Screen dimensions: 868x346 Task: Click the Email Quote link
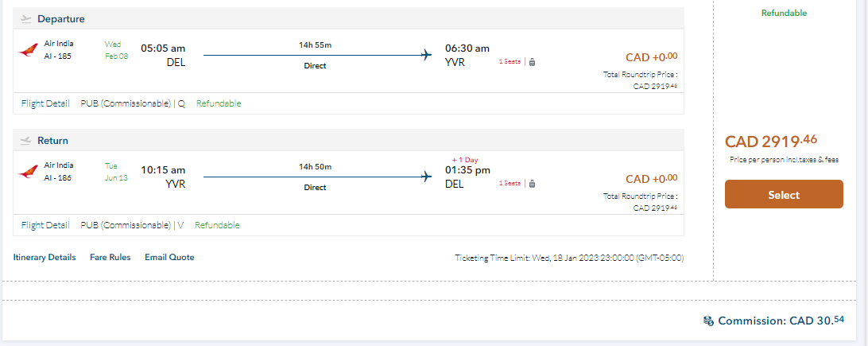click(169, 258)
